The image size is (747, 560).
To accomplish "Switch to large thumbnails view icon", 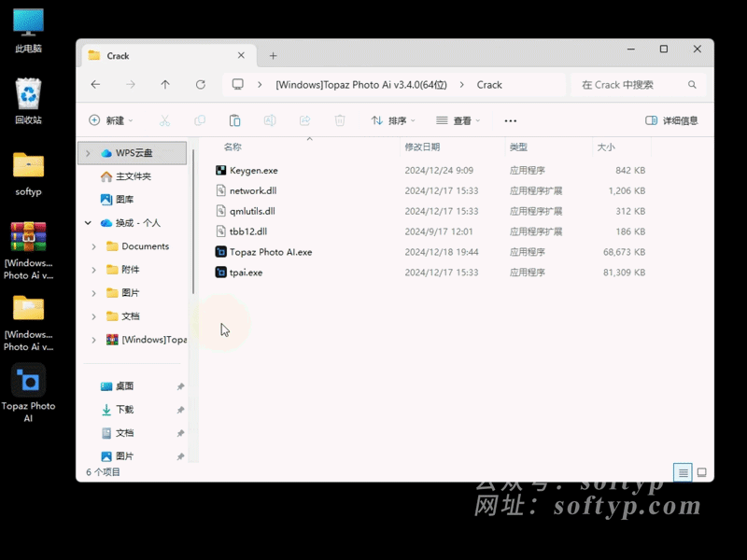I will tap(702, 472).
